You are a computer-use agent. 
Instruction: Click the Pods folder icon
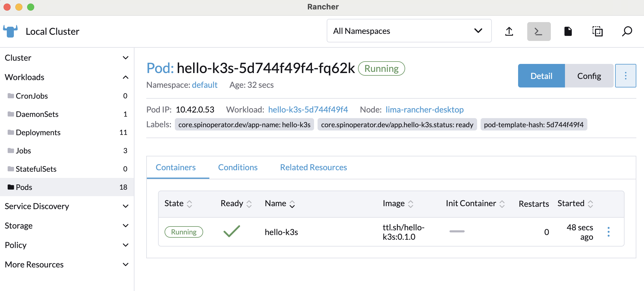tap(11, 187)
